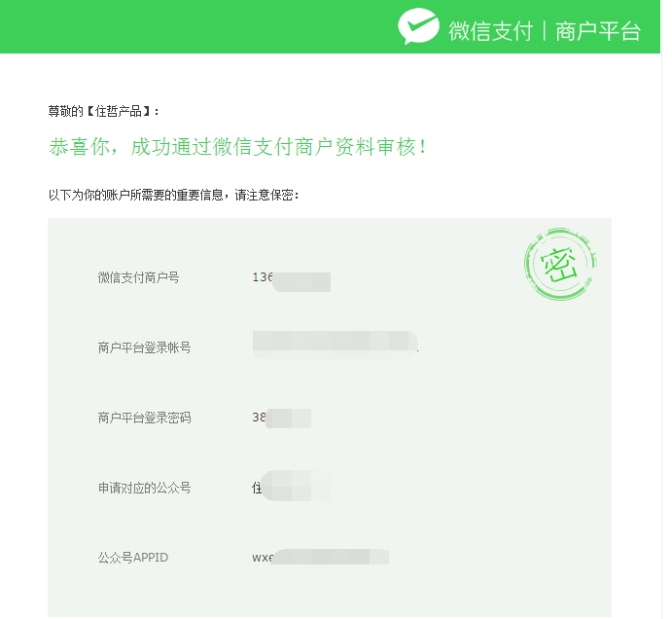Screen dimensions: 672x619
Task: Click the 微信支付 header text
Action: pyautogui.click(x=490, y=30)
